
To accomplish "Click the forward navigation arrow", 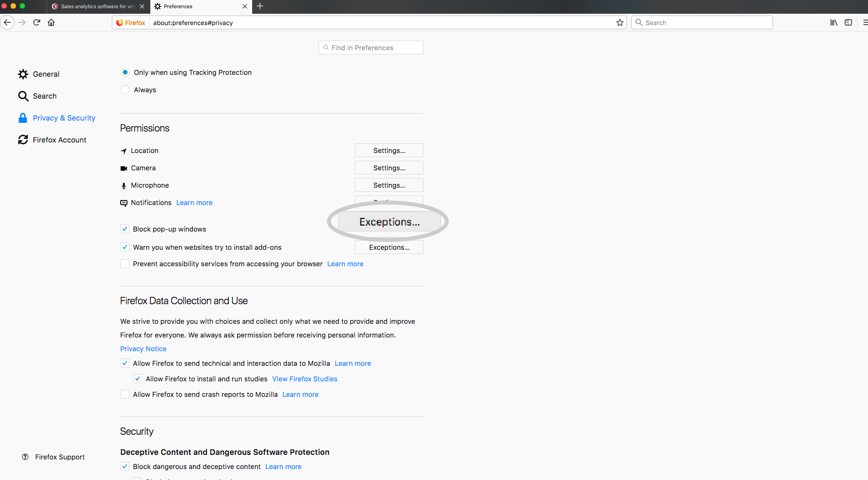I will tap(22, 22).
